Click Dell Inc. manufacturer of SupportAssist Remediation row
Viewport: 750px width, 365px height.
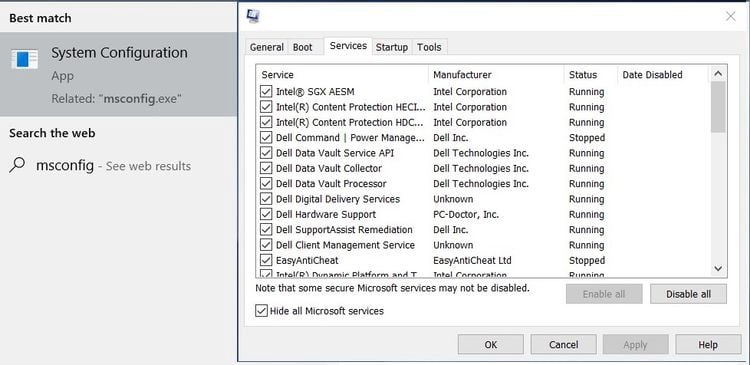coord(451,230)
